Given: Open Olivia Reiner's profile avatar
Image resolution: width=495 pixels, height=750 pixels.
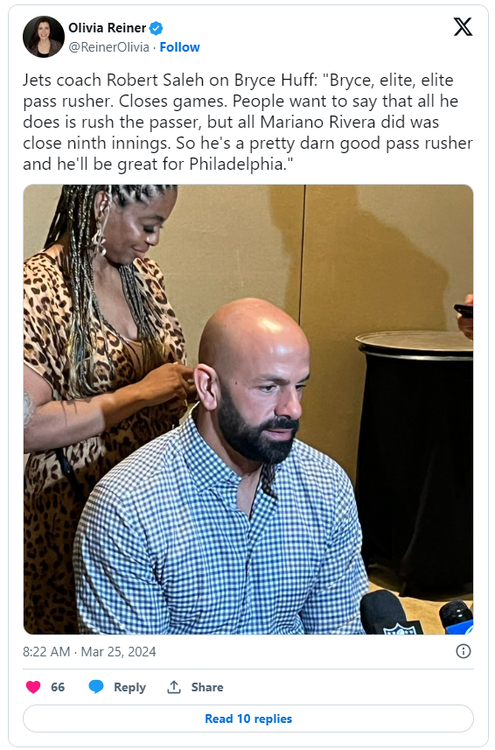Looking at the screenshot, I should click(44, 37).
